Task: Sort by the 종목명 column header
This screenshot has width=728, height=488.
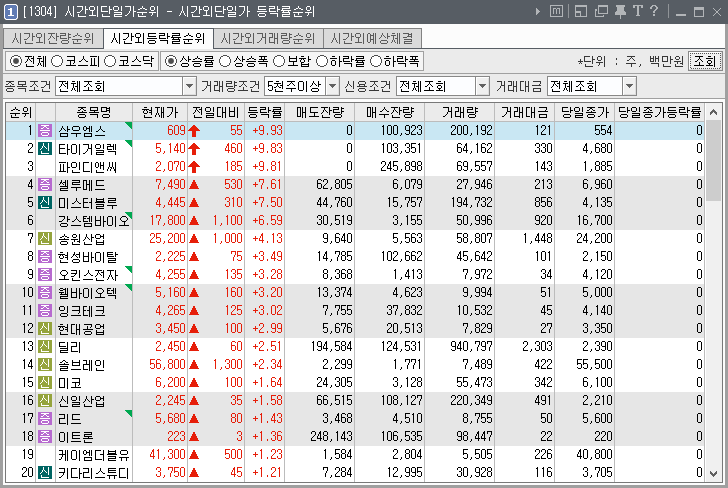Action: (94, 112)
